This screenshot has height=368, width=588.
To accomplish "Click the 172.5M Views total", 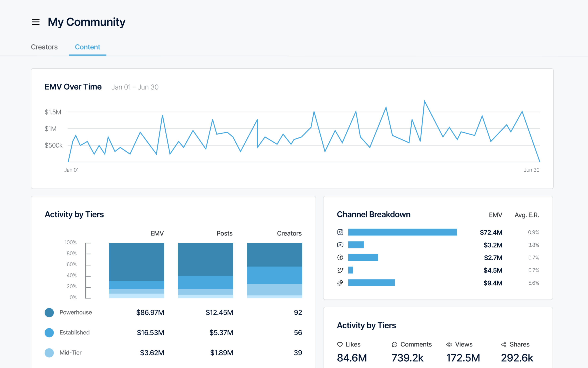I will tap(463, 358).
